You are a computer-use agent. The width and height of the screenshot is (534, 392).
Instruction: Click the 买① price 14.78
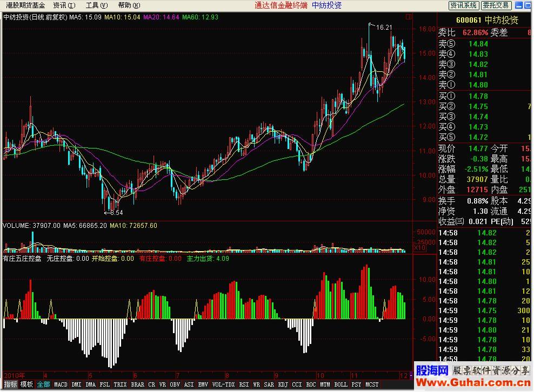pos(478,96)
